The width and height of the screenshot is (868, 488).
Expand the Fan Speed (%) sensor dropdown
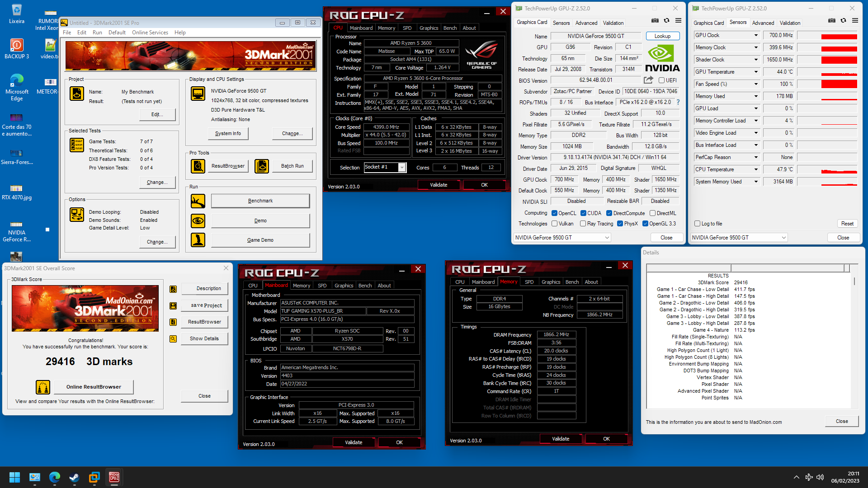(755, 84)
